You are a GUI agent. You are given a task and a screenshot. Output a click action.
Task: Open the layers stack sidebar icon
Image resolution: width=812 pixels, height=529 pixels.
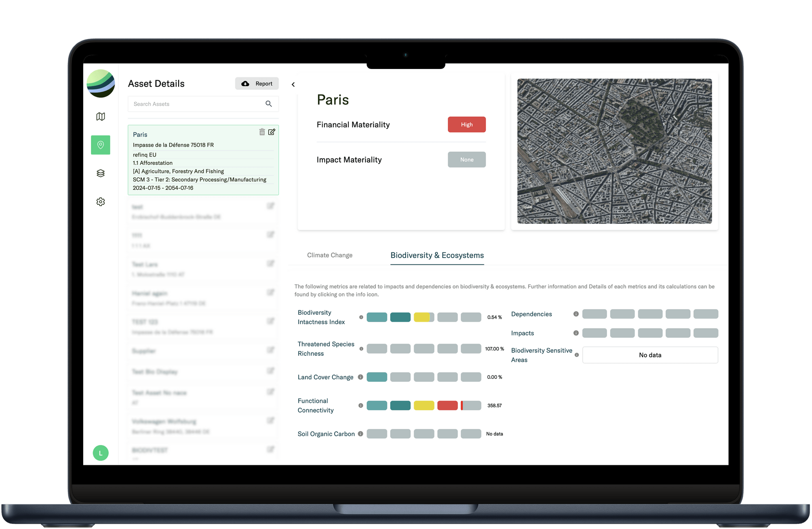click(x=101, y=173)
